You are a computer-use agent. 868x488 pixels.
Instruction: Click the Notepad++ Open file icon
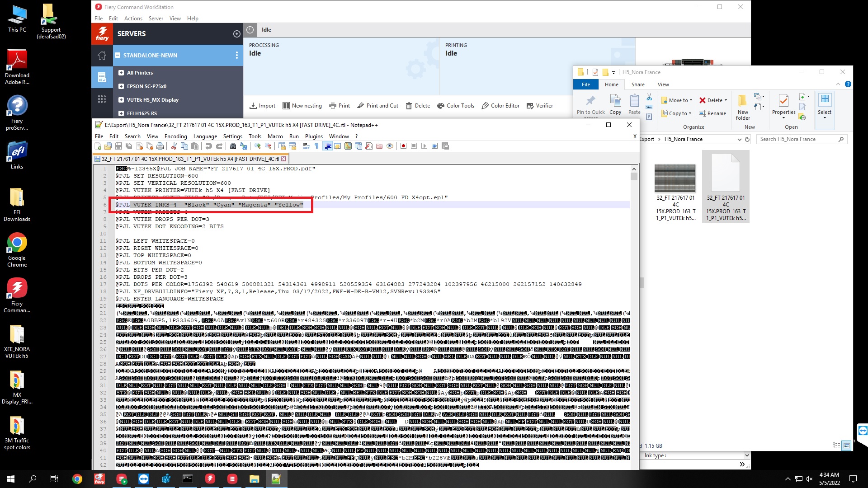tap(108, 146)
